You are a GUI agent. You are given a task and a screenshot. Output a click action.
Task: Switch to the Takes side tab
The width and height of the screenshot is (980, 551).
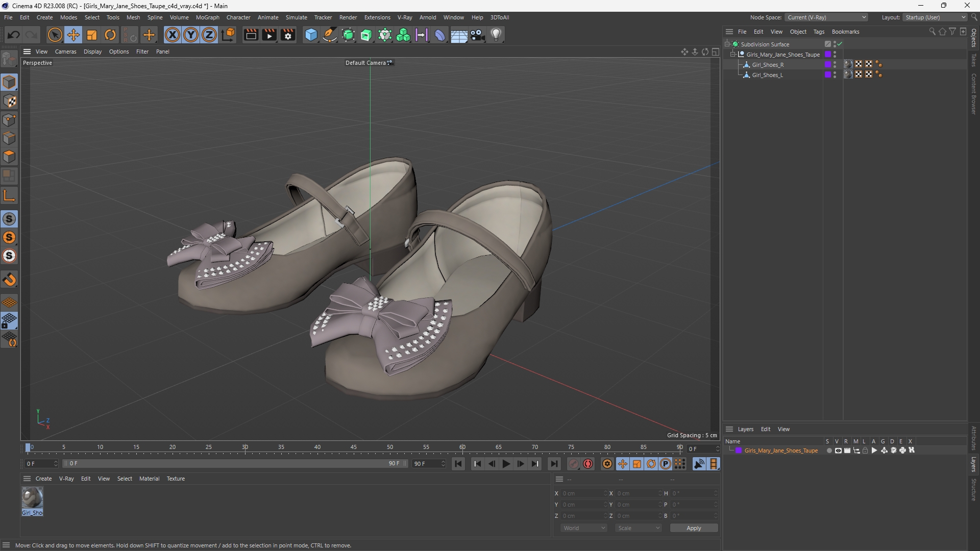974,60
